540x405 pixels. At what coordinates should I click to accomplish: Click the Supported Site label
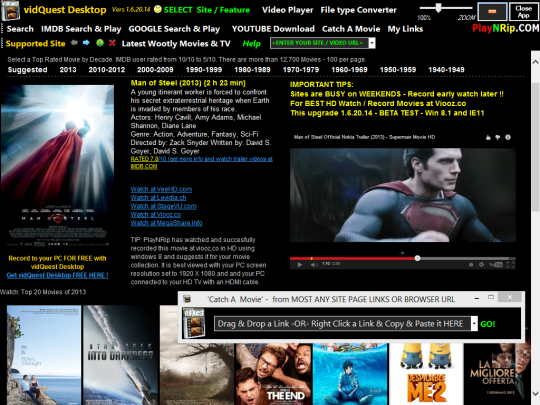pos(35,43)
